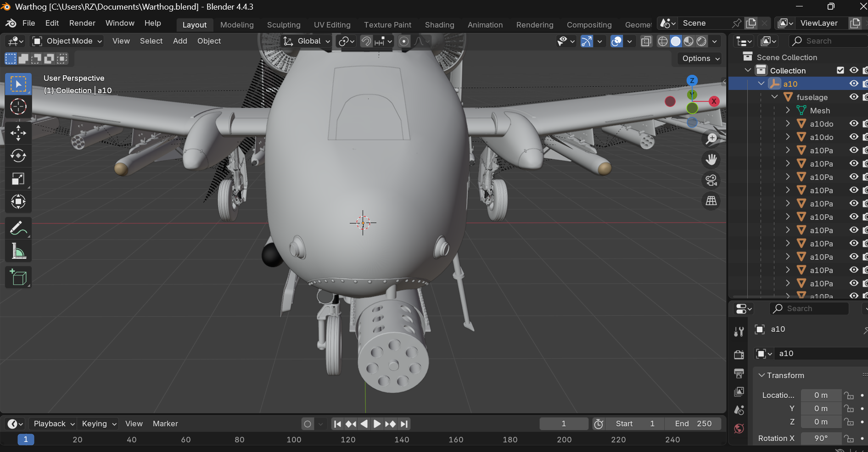The height and width of the screenshot is (452, 868).
Task: Select material preview shading
Action: click(x=689, y=41)
